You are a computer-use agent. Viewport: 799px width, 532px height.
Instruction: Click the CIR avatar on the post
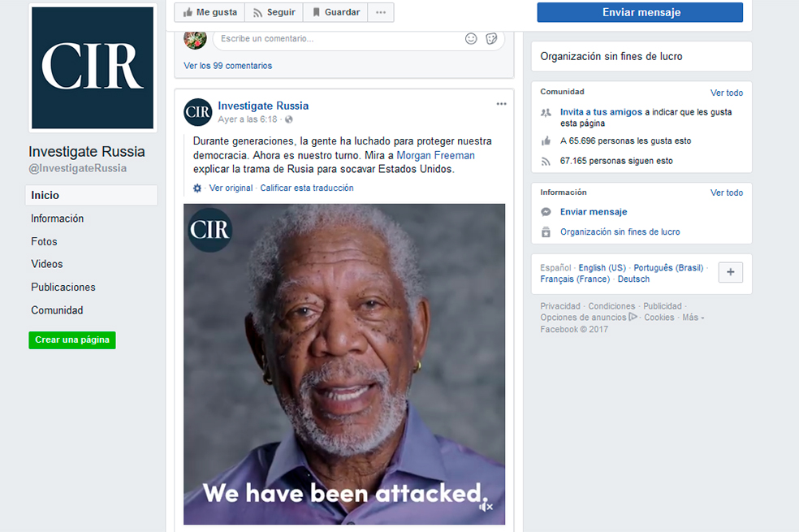click(197, 112)
